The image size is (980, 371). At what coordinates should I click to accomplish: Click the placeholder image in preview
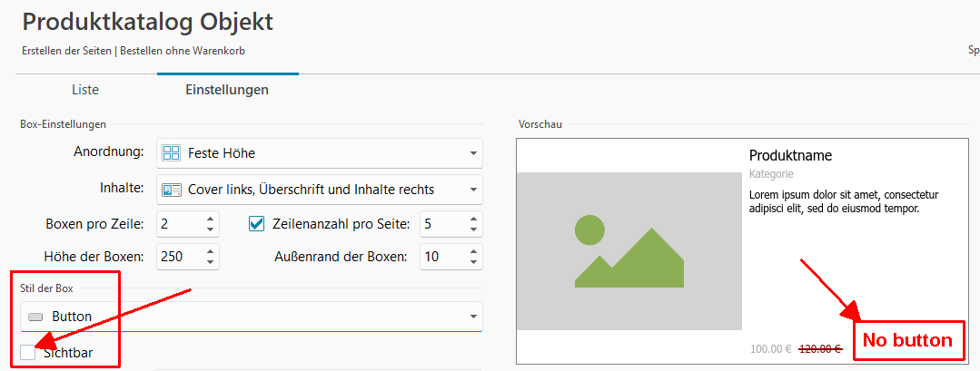pyautogui.click(x=629, y=251)
